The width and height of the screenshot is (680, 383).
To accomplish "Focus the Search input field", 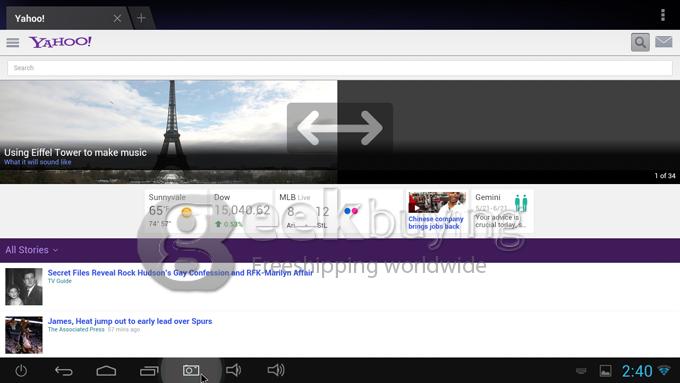I will tap(340, 68).
